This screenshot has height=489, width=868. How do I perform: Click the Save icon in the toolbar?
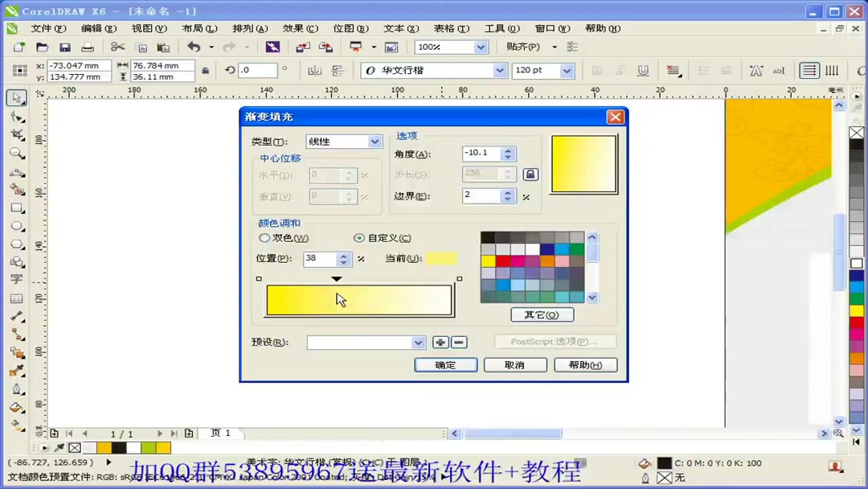coord(65,47)
